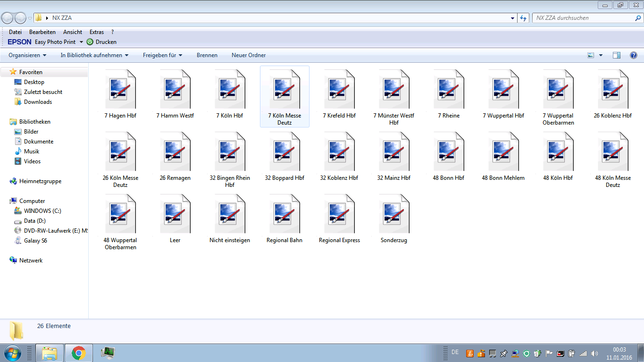Create a folder with Neuer Ordner
The height and width of the screenshot is (362, 644).
tap(249, 55)
